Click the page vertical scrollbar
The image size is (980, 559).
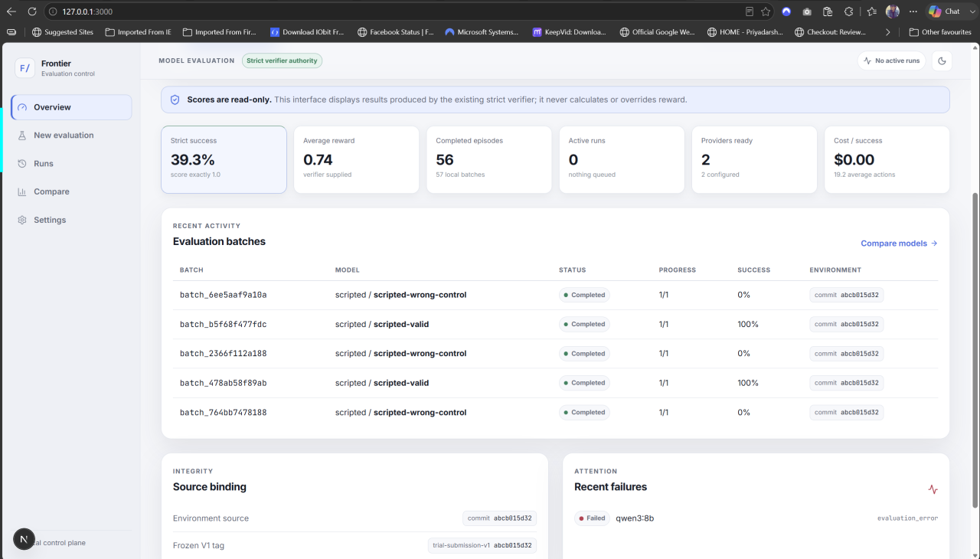[x=975, y=349]
